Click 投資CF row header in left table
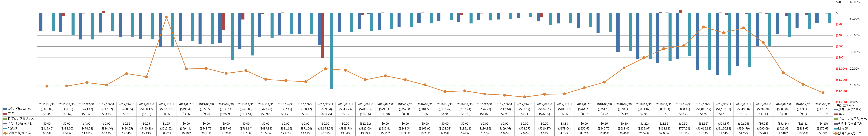 (20, 128)
